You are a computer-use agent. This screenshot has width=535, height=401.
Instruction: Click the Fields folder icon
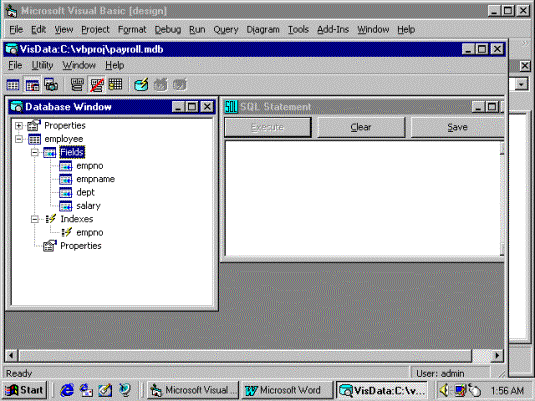pos(49,152)
